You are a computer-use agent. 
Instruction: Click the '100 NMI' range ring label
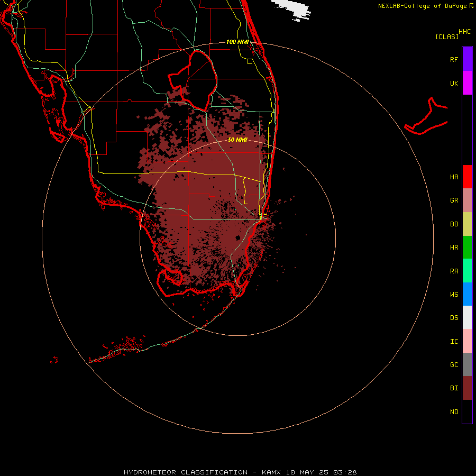tap(237, 42)
